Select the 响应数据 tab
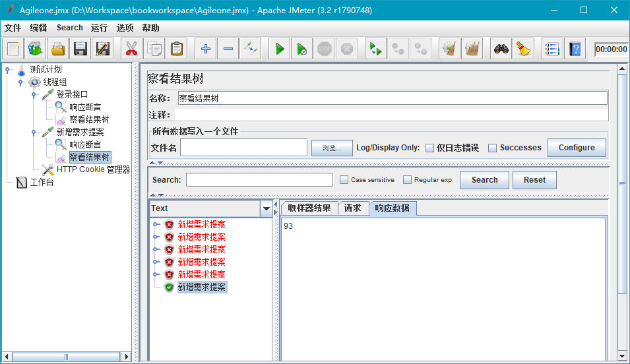Screen dimensions: 630x364 392,208
